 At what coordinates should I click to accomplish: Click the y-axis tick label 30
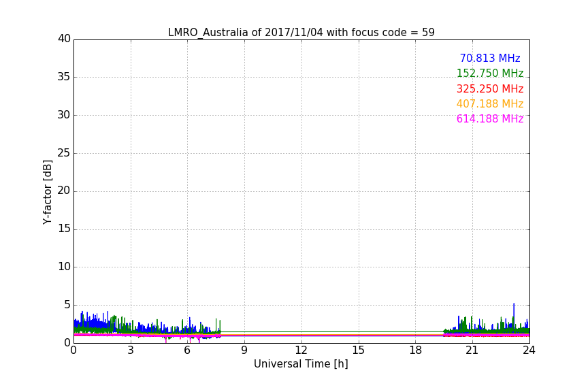pos(64,115)
